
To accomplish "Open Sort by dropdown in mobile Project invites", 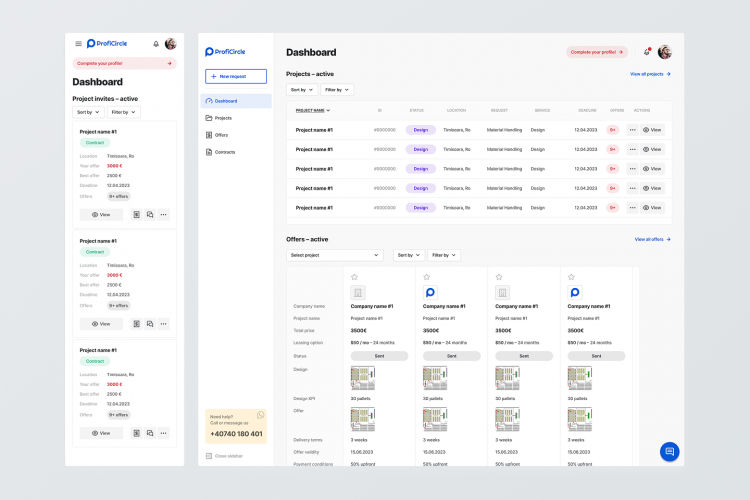I will tap(88, 112).
